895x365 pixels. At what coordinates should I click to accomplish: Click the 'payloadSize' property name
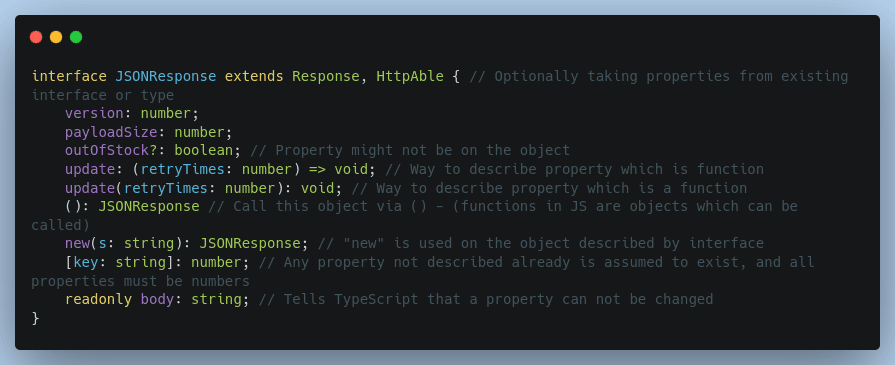[111, 133]
